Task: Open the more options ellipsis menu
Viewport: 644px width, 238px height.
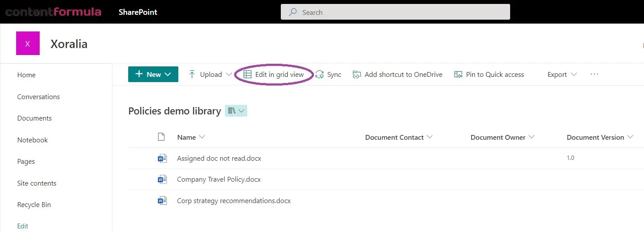Action: (594, 74)
